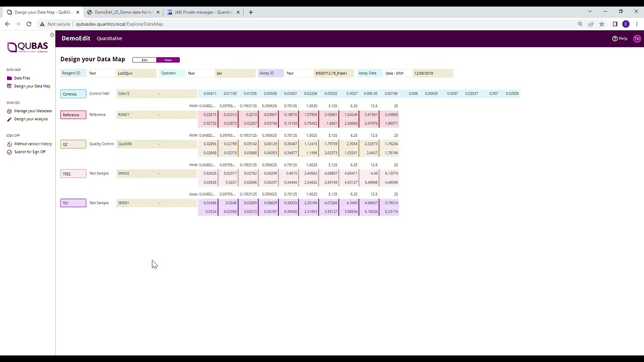Click the browser address bar URL

click(119, 24)
